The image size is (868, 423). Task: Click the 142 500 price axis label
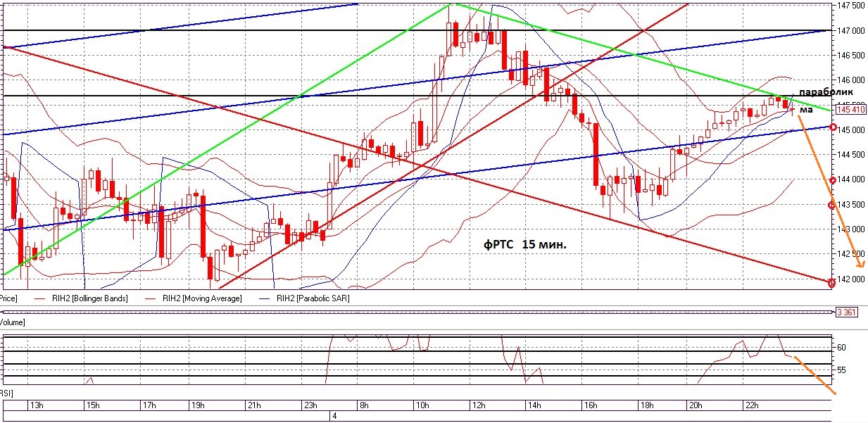[x=851, y=253]
